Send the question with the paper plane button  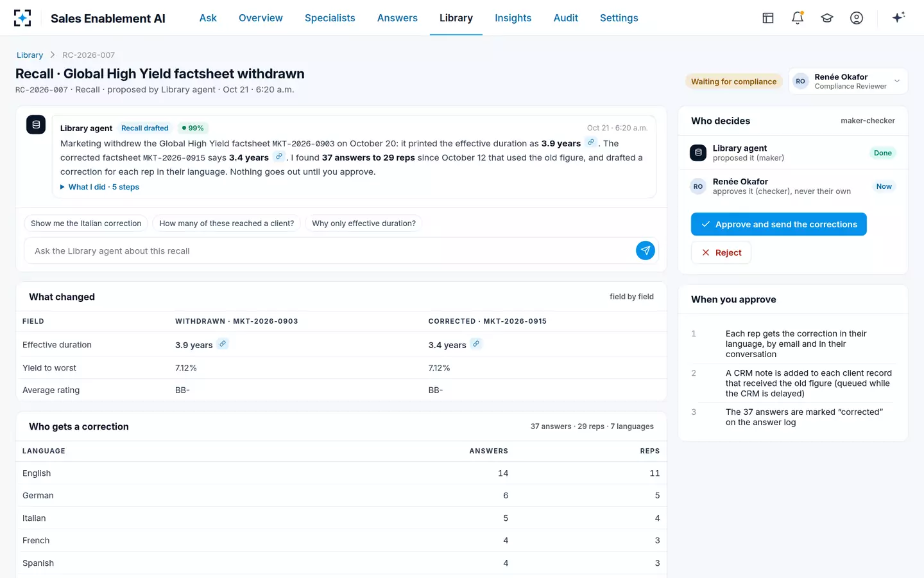tap(646, 250)
